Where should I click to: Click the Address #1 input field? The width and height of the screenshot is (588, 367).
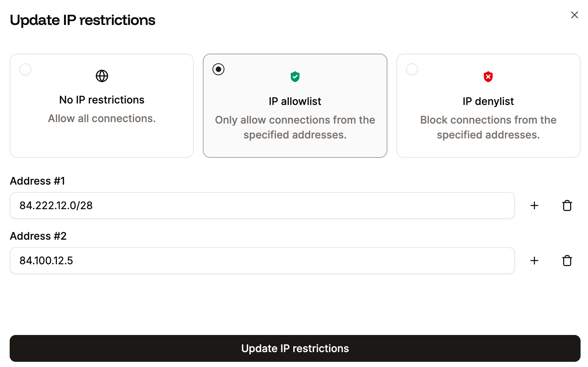(262, 205)
